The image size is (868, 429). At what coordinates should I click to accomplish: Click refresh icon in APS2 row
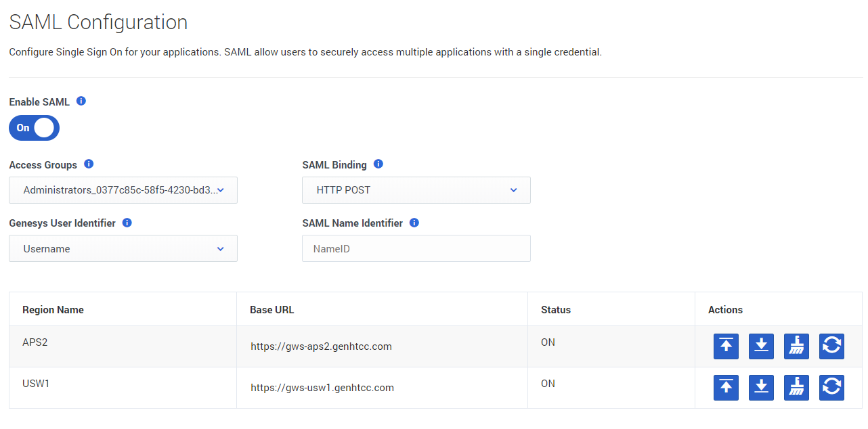[x=831, y=346]
